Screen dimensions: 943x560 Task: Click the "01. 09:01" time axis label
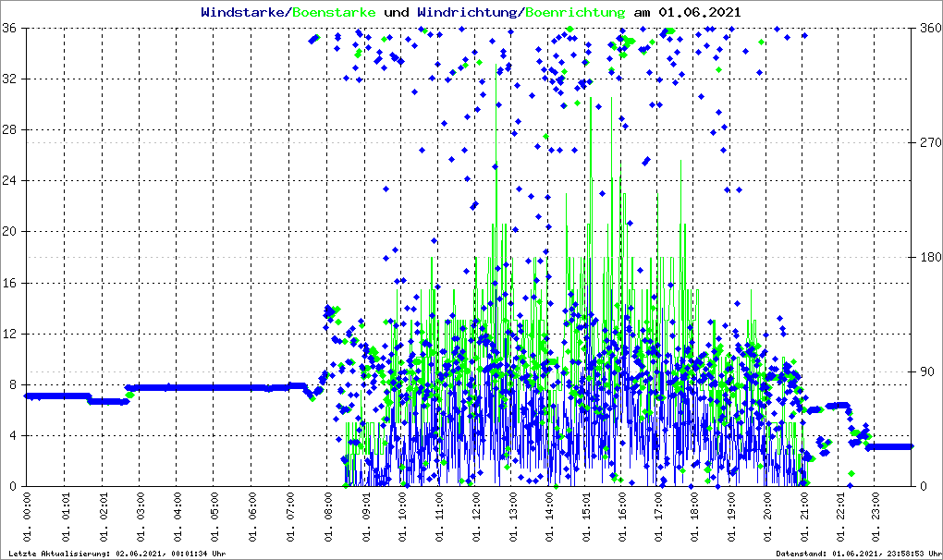pos(365,517)
